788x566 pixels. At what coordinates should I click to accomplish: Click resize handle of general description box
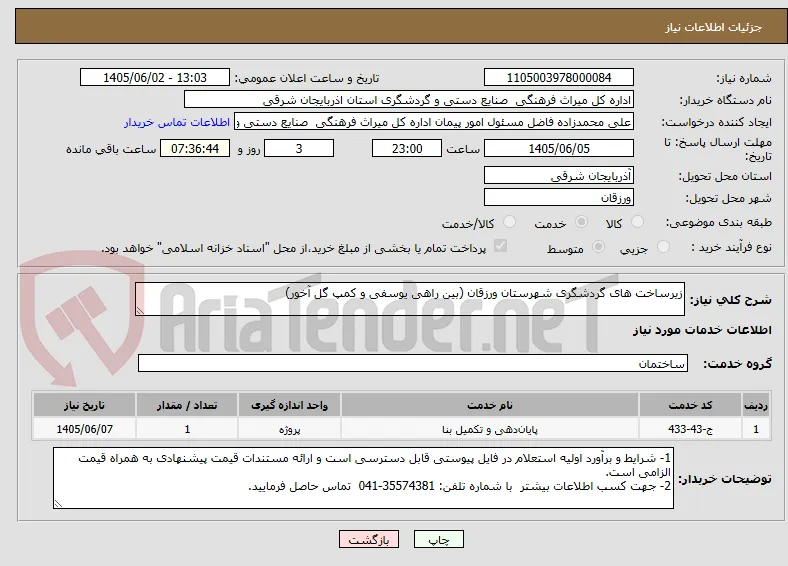pyautogui.click(x=140, y=311)
